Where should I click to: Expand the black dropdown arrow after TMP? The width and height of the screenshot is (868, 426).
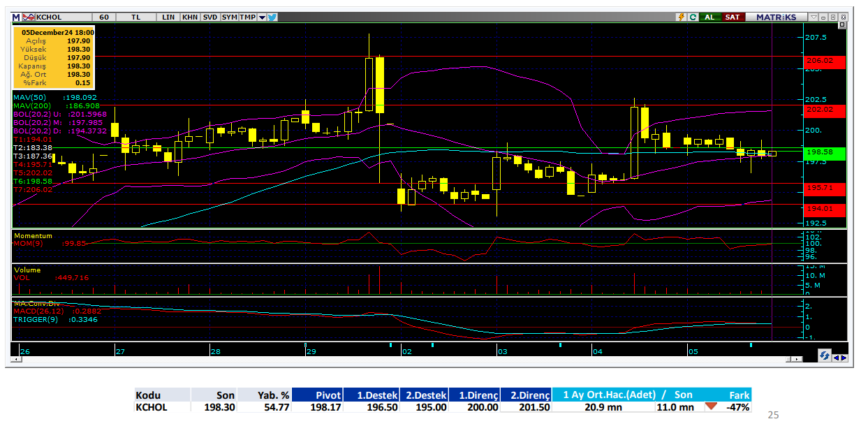pyautogui.click(x=262, y=17)
